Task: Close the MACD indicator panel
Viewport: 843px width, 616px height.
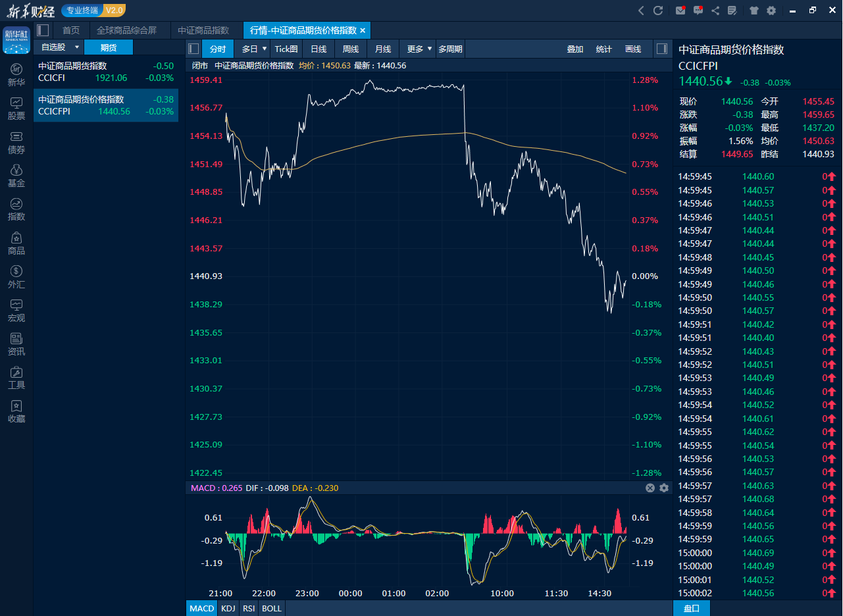Action: (x=650, y=488)
